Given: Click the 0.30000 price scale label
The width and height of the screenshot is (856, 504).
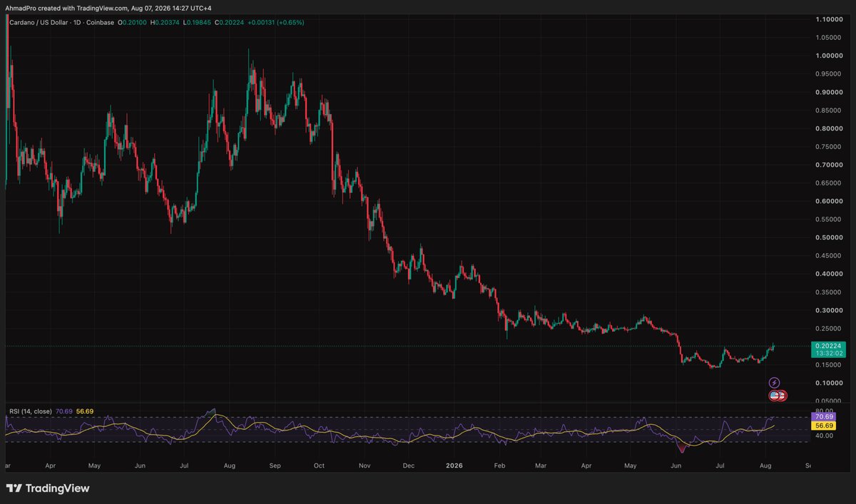Looking at the screenshot, I should tap(830, 310).
